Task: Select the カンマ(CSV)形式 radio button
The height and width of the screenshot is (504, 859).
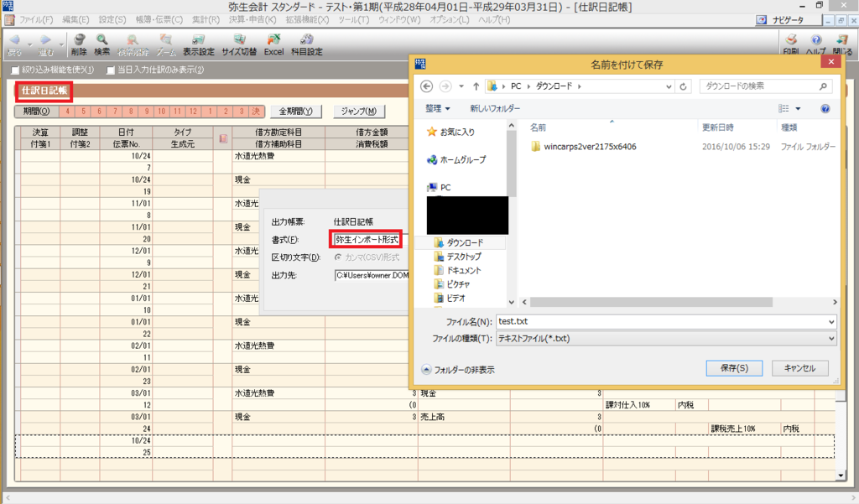Action: [338, 257]
